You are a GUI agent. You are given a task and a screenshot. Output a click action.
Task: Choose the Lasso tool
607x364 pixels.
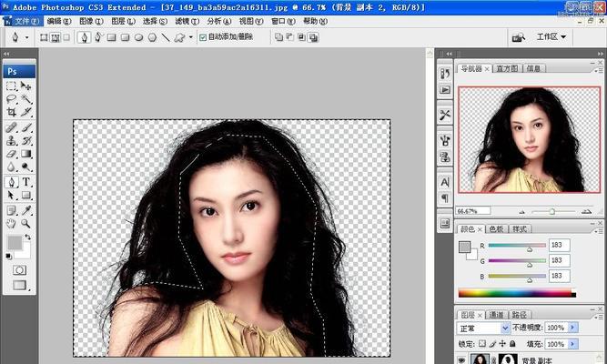(11, 98)
